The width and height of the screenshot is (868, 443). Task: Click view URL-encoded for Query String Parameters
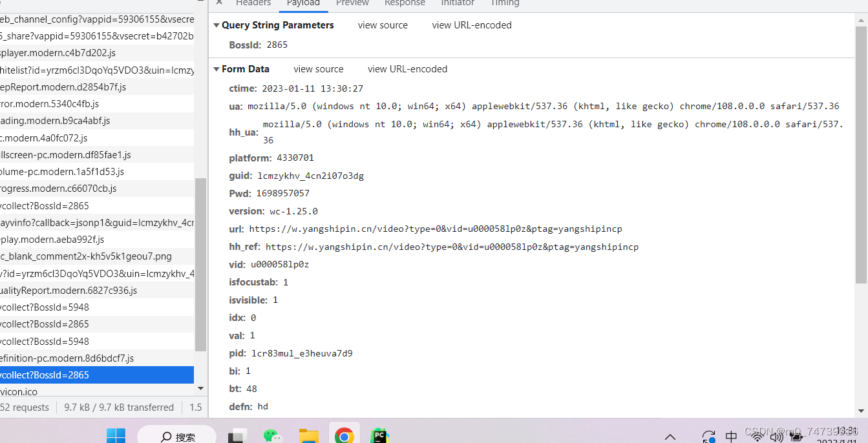(472, 25)
